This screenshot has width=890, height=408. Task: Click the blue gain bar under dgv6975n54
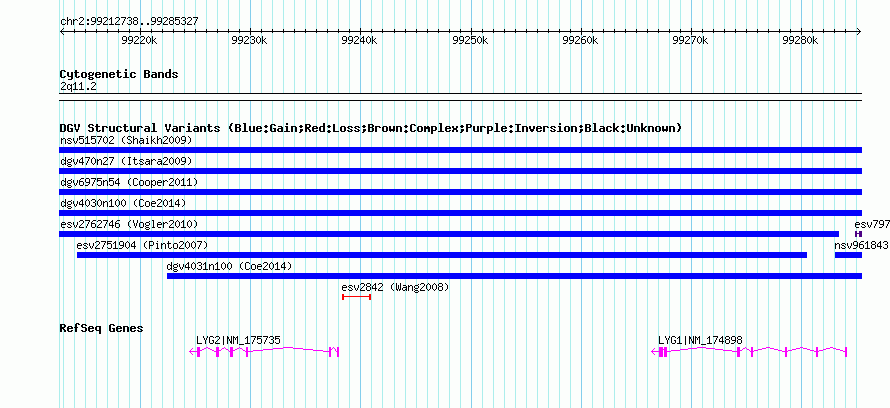pyautogui.click(x=460, y=192)
